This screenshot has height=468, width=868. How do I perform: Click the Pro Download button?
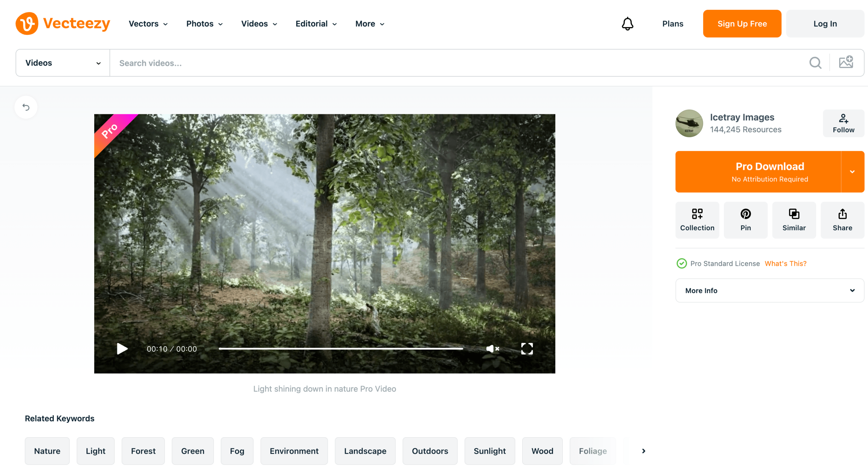[758, 172]
